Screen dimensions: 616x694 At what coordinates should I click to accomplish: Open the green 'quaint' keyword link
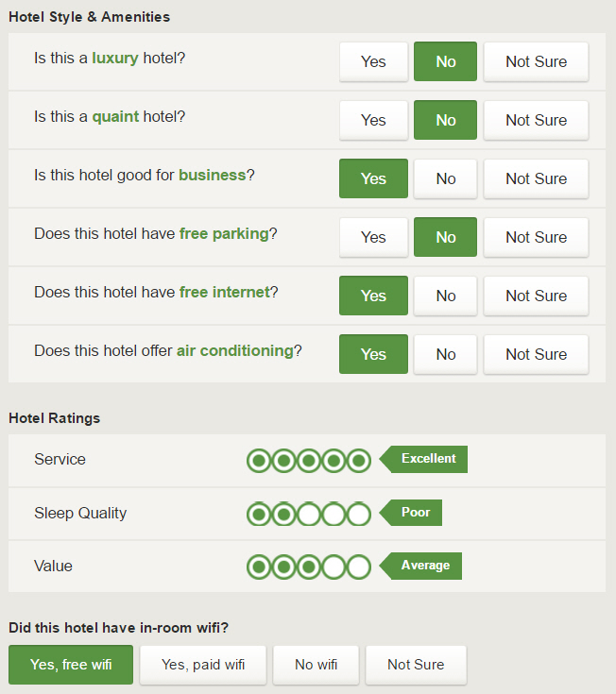coord(115,117)
